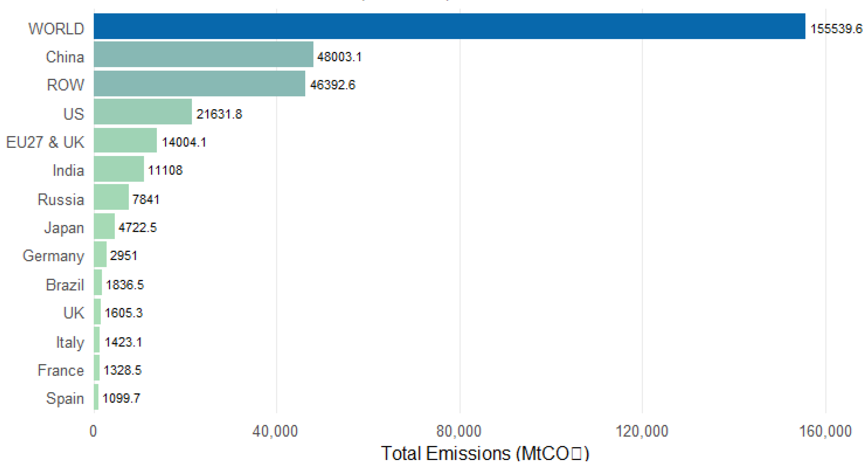The width and height of the screenshot is (868, 467).
Task: Click the Germany axis label
Action: pyautogui.click(x=53, y=256)
